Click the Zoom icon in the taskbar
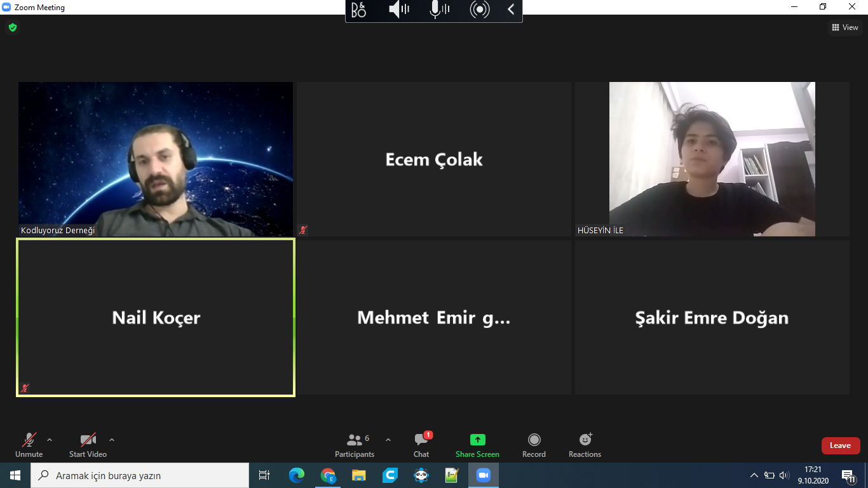The width and height of the screenshot is (868, 488). coord(484,475)
